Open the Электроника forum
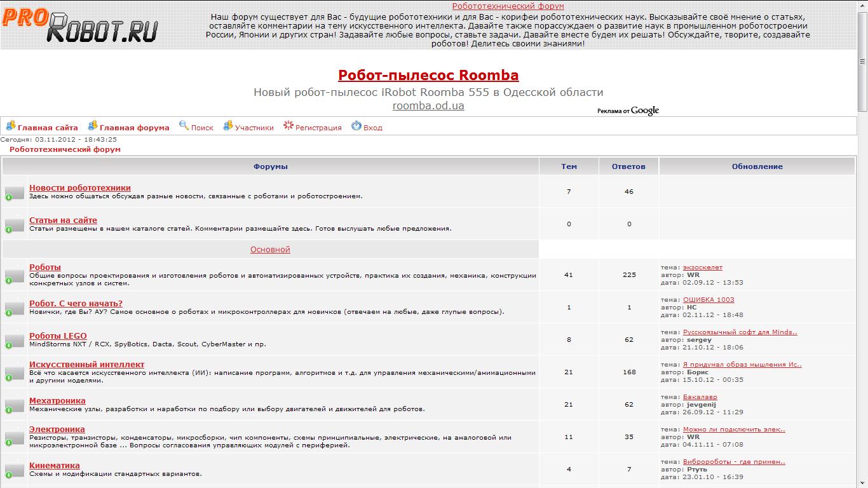The width and height of the screenshot is (868, 488). click(x=57, y=429)
